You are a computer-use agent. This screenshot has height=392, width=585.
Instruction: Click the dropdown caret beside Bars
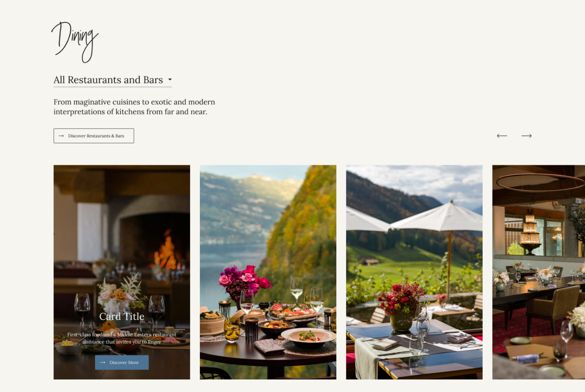tap(170, 80)
